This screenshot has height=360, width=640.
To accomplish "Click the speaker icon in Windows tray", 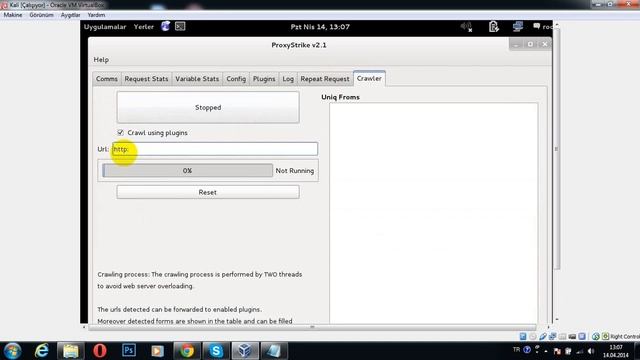I will click(x=591, y=351).
